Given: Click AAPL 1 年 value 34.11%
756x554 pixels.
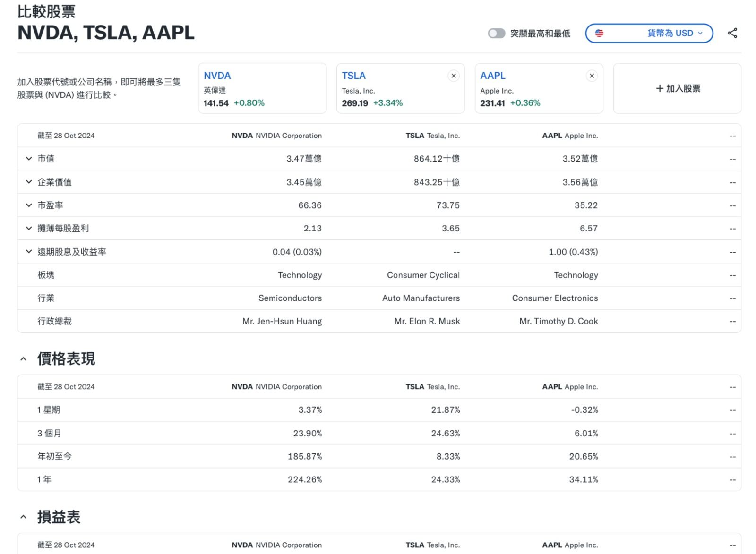Looking at the screenshot, I should coord(584,479).
